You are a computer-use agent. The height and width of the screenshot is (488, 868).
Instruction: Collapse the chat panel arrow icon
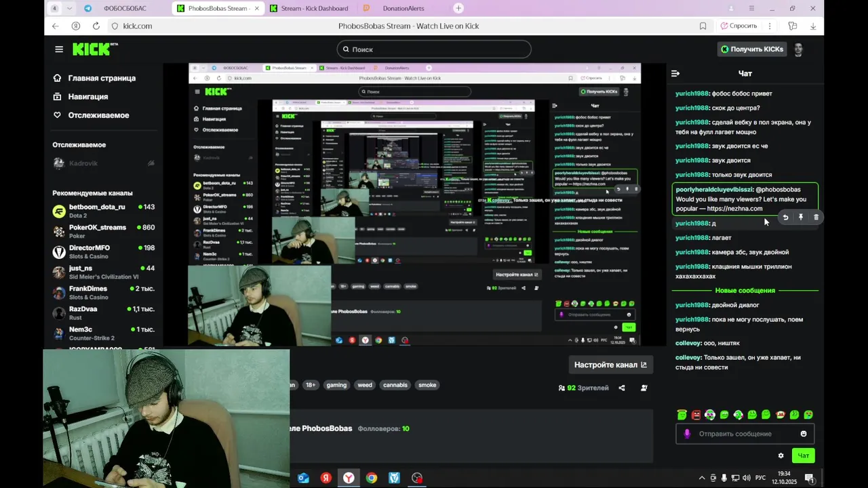pyautogui.click(x=675, y=73)
